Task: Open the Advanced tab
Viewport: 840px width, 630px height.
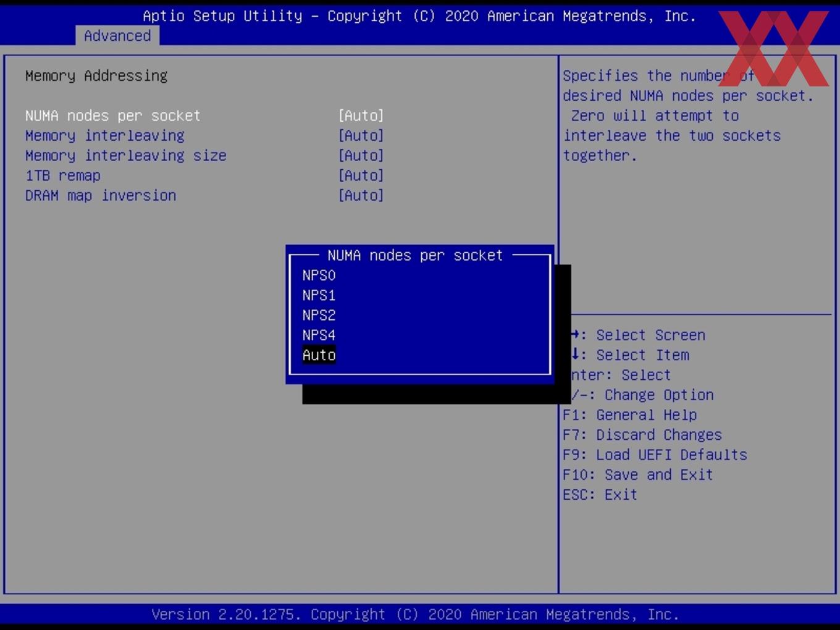Action: 117,36
